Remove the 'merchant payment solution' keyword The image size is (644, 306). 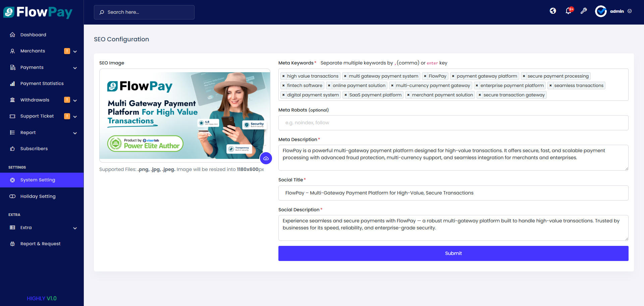(408, 95)
